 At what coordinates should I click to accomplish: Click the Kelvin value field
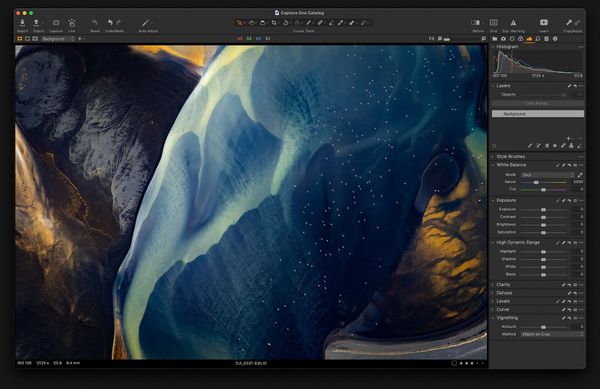(577, 182)
